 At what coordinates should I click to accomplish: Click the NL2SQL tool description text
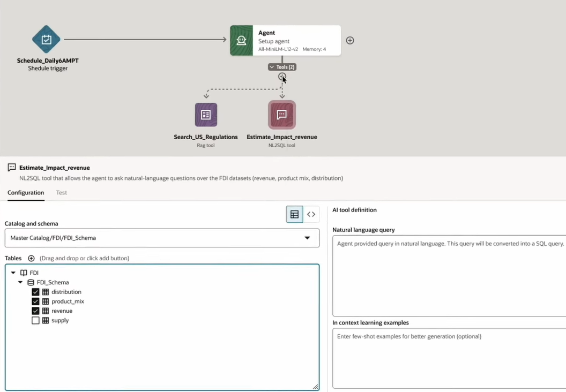coord(181,178)
